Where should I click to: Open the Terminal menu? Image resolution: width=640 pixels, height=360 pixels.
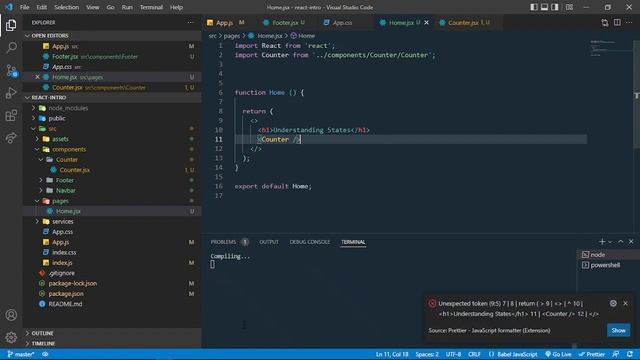(151, 7)
